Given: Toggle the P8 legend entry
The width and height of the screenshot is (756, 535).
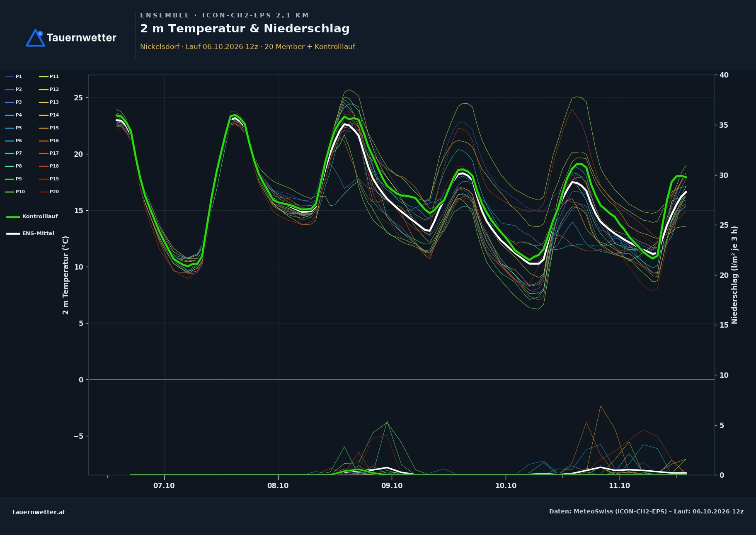Looking at the screenshot, I should (13, 166).
